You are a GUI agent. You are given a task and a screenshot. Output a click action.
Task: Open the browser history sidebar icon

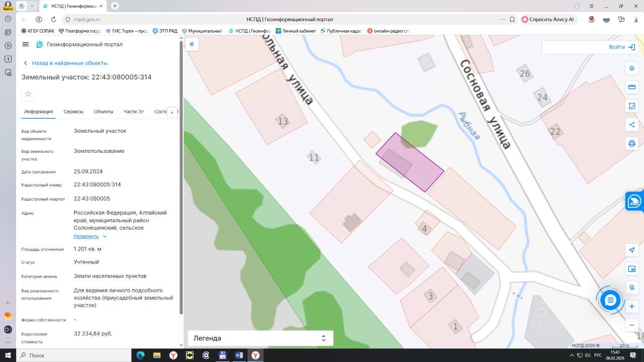point(8,19)
